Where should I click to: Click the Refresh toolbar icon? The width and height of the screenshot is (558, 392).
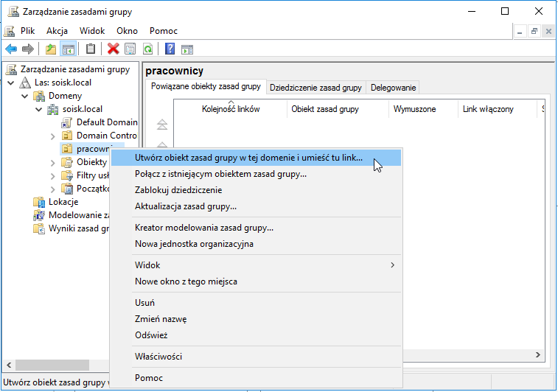click(x=147, y=49)
